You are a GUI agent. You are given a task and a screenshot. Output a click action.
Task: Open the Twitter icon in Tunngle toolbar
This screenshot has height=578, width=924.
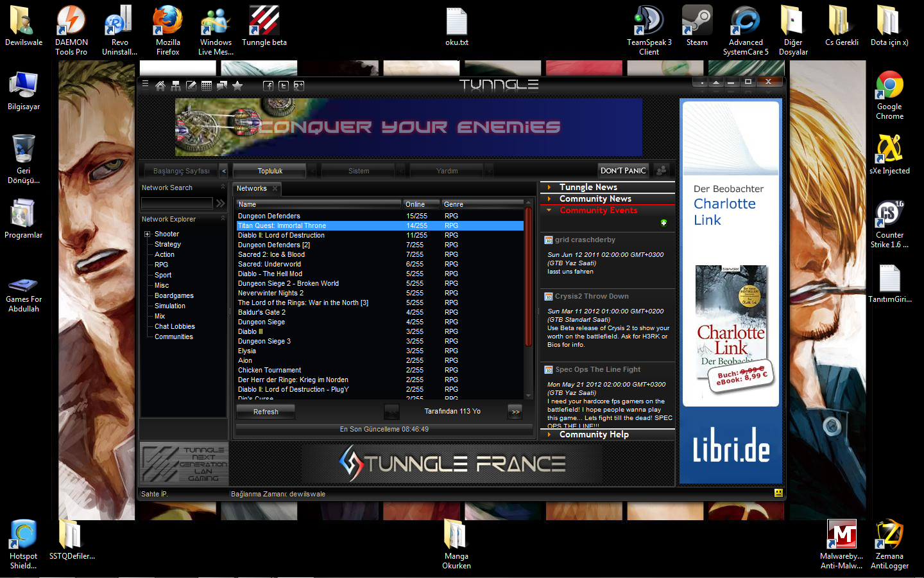[x=284, y=85]
